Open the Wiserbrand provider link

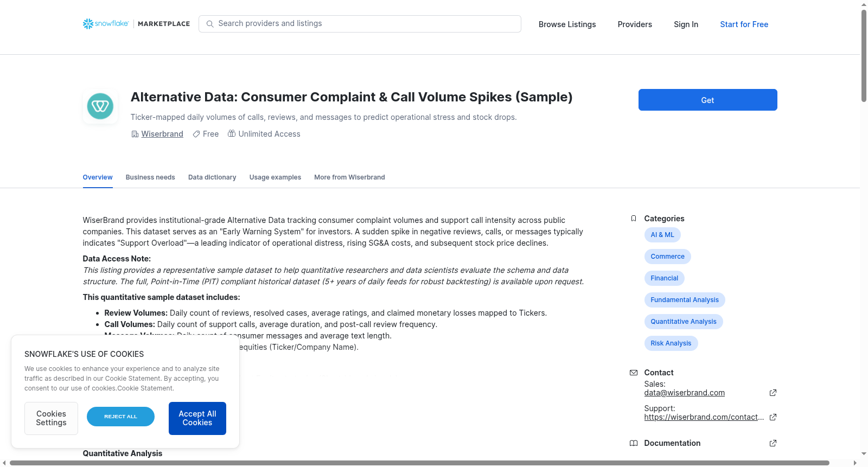coord(162,134)
